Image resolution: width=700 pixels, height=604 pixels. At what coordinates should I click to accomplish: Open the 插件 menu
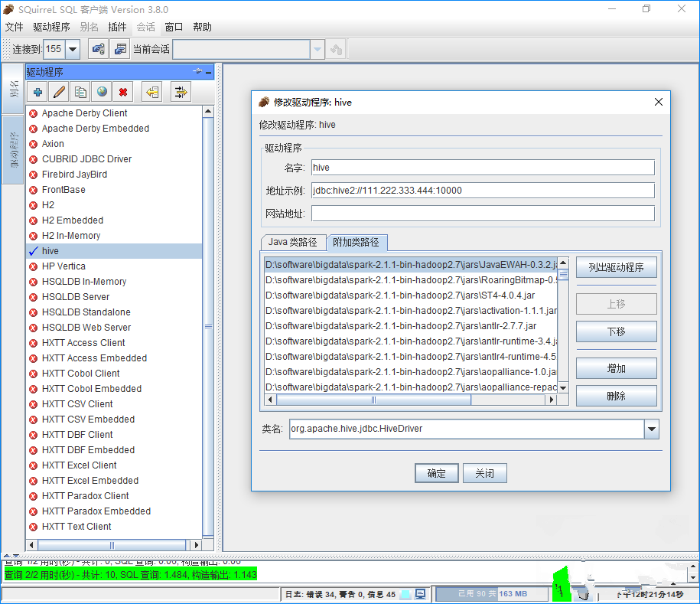117,27
